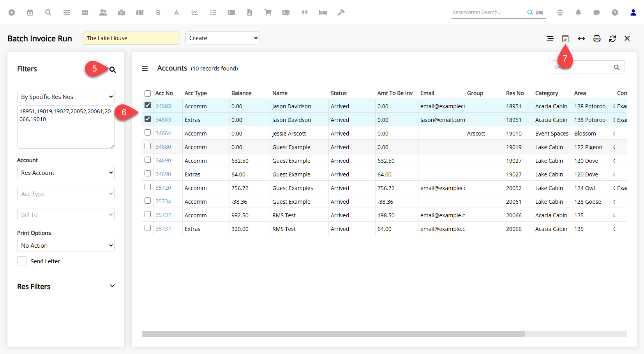Open account 34664 link
Image resolution: width=644 pixels, height=354 pixels.
[163, 133]
